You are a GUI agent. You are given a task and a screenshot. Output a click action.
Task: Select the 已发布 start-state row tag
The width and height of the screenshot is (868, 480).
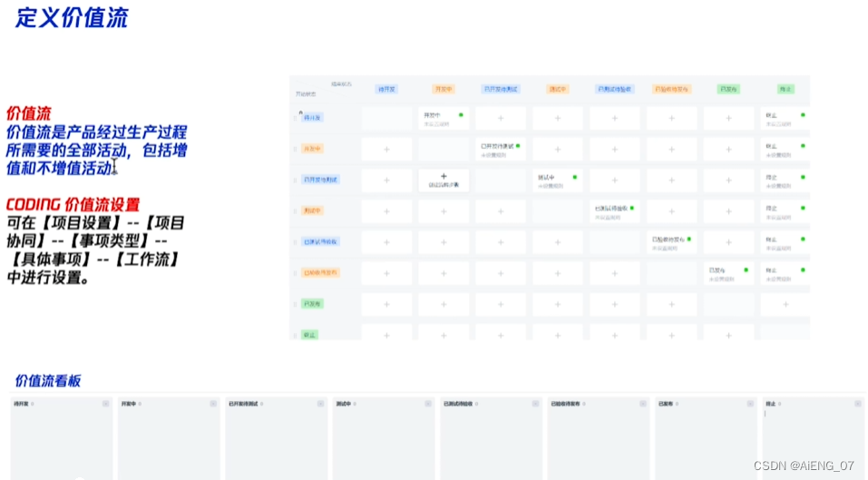(x=312, y=304)
